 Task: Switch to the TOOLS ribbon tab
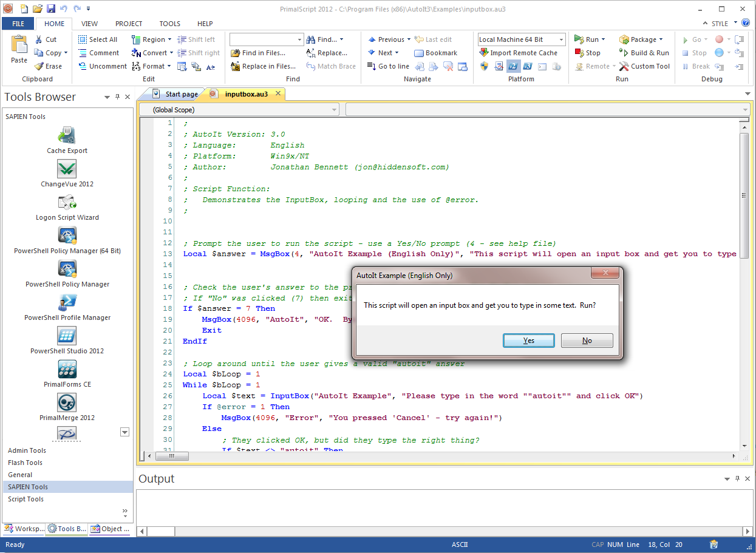tap(170, 24)
